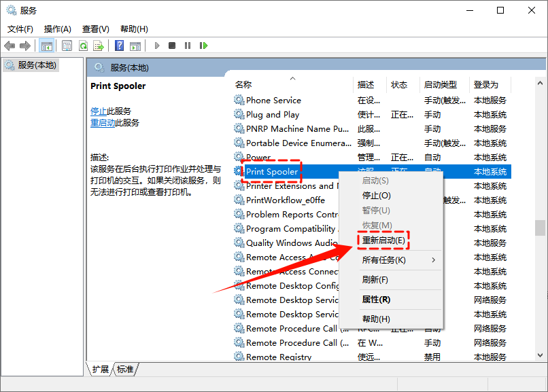Screen dimensions: 548x392
Task: Select 服务(本地) in the left tree
Action: (x=37, y=65)
